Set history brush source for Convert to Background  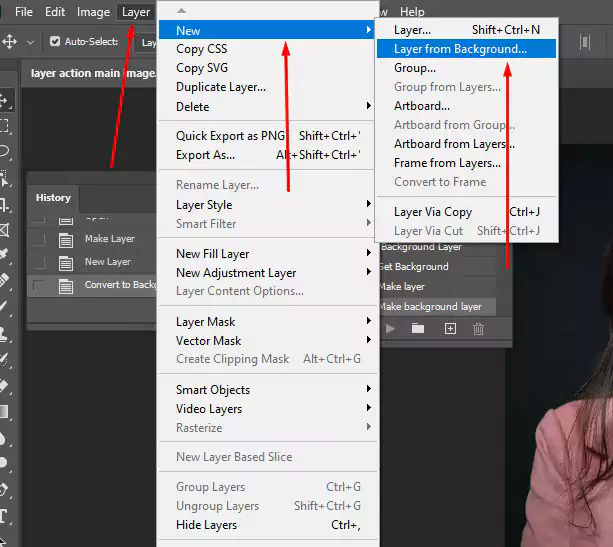(39, 286)
